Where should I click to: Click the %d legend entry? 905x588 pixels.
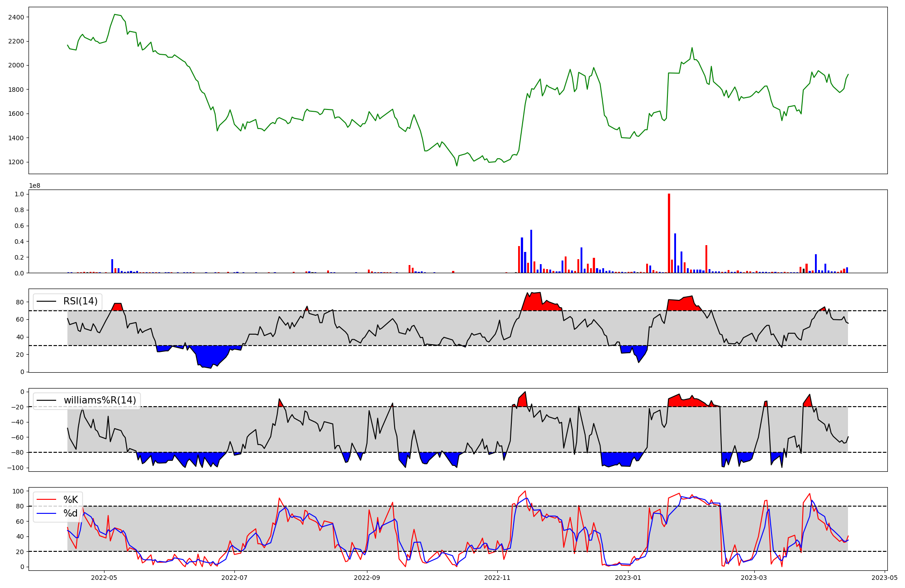70,513
